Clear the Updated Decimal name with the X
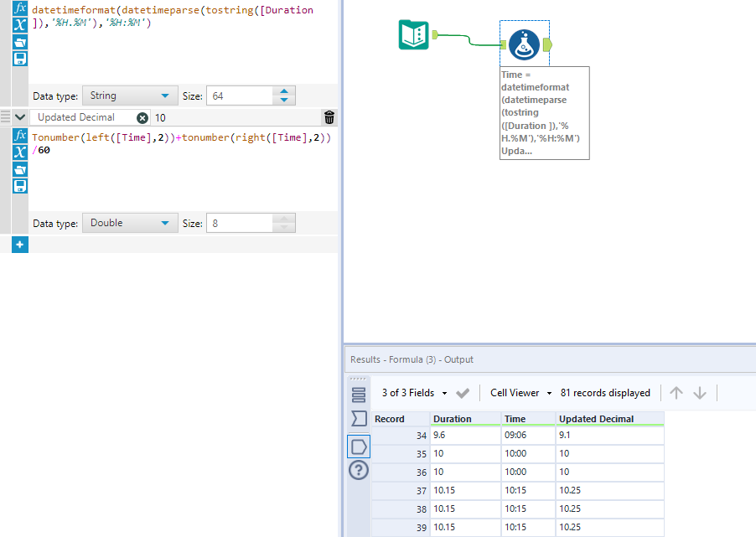The height and width of the screenshot is (537, 756). click(141, 117)
